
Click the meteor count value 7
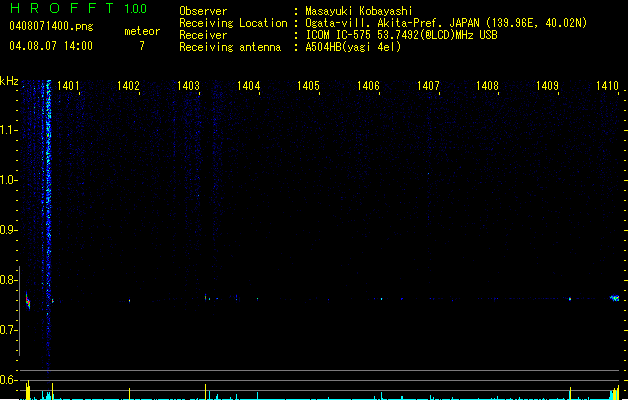[x=142, y=46]
